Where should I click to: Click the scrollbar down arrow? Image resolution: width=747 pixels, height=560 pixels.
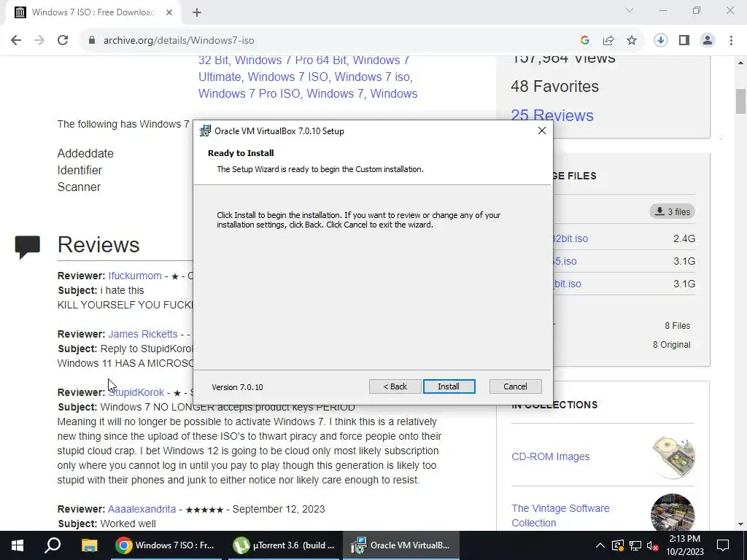tap(740, 525)
